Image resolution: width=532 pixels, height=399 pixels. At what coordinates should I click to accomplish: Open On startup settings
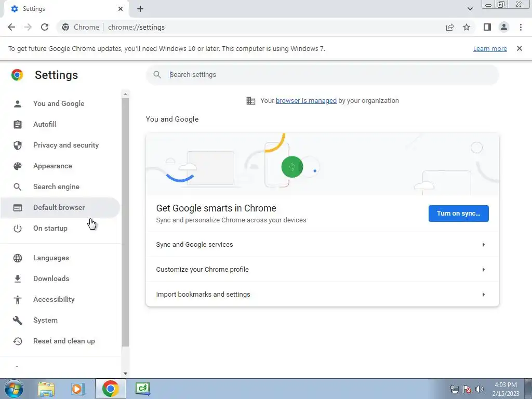[60, 229]
